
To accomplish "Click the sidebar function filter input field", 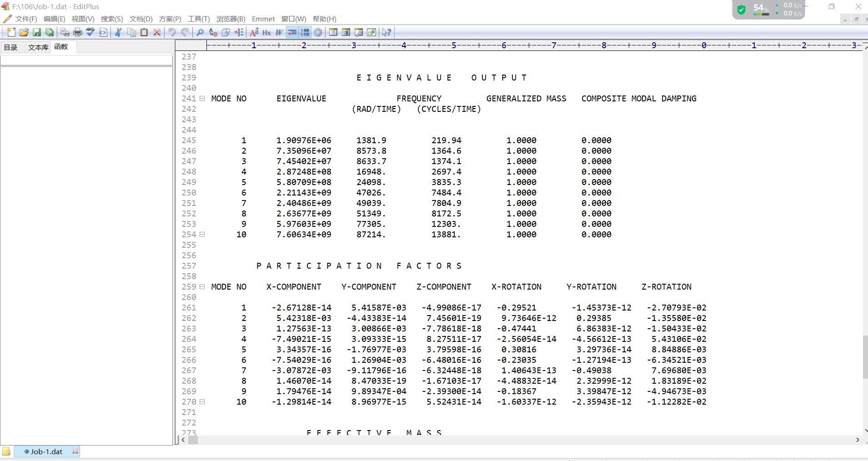I will [86, 60].
